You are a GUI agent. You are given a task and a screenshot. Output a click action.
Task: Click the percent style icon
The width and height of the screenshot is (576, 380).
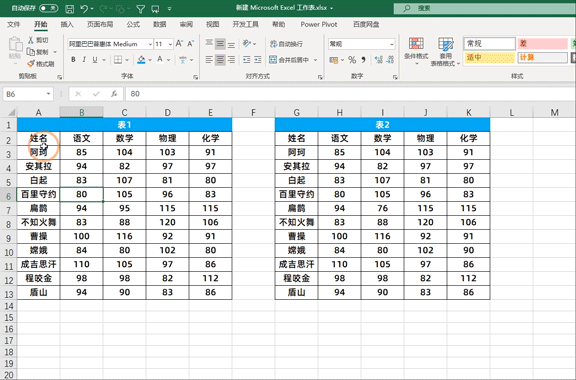tap(352, 60)
